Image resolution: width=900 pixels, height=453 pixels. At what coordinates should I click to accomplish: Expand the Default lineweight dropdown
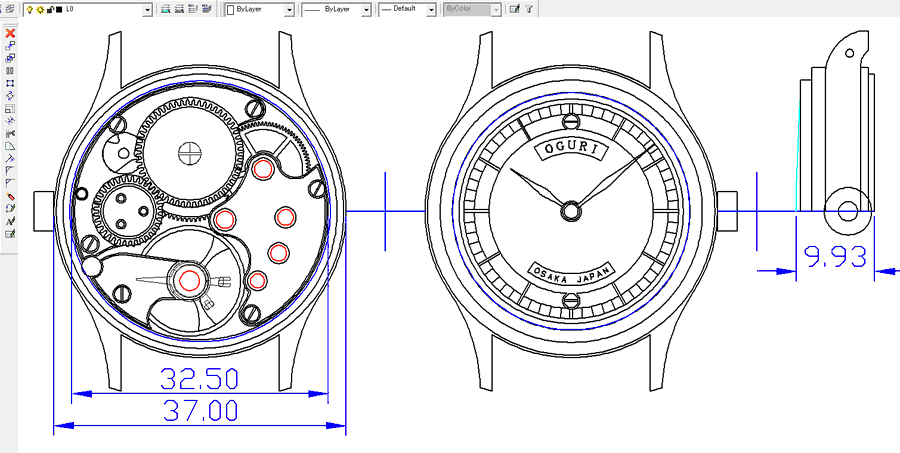pyautogui.click(x=431, y=9)
